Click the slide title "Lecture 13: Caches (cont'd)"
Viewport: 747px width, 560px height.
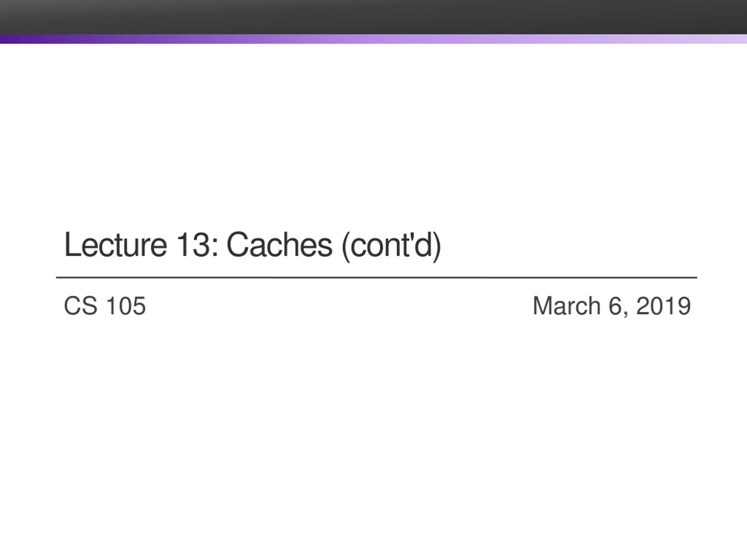pyautogui.click(x=253, y=246)
